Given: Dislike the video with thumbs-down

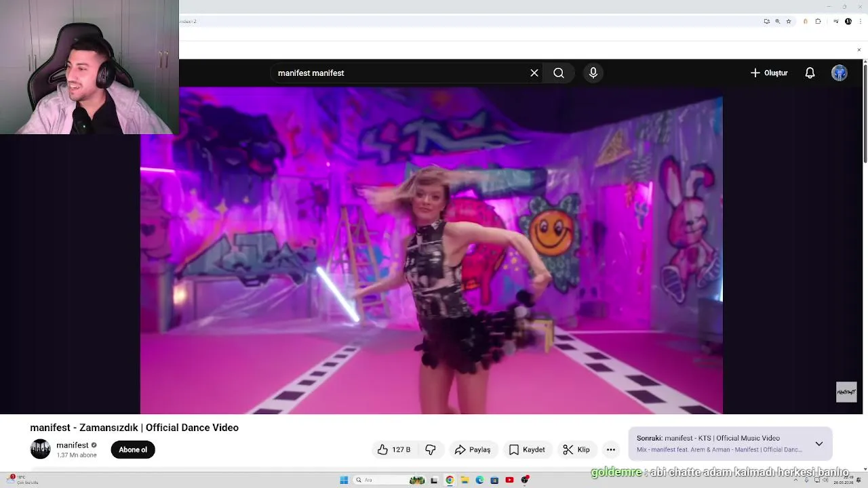Looking at the screenshot, I should click(431, 449).
